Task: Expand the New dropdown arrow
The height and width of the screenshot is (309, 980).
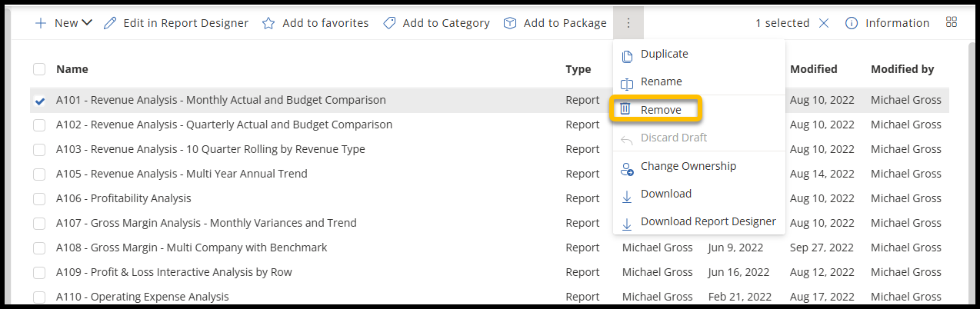Action: coord(87,23)
